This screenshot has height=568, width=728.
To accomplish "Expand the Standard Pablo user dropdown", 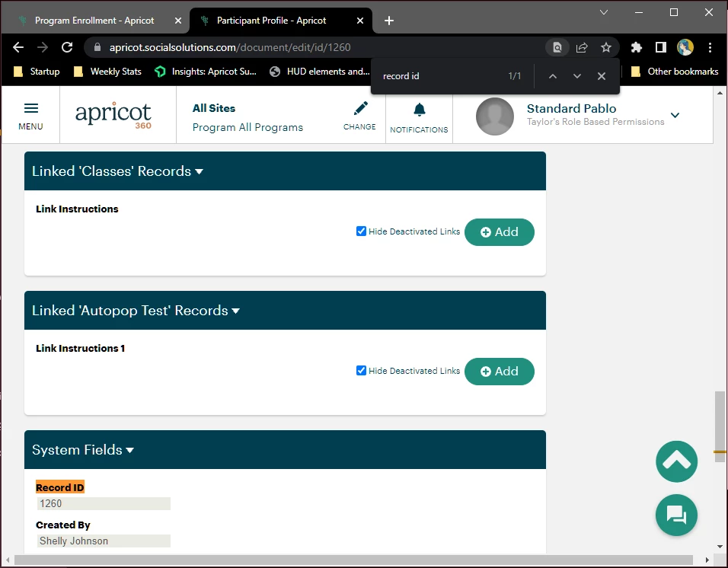I will tap(675, 115).
